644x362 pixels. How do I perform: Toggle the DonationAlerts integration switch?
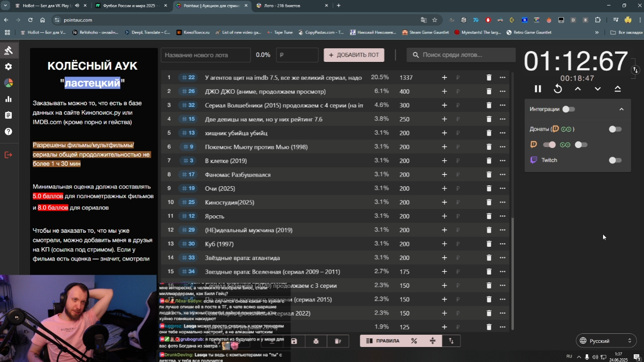coord(549,145)
